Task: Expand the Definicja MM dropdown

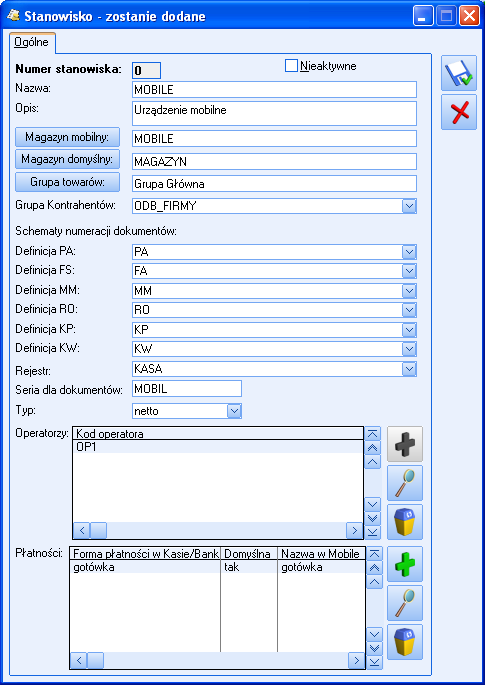Action: click(409, 291)
